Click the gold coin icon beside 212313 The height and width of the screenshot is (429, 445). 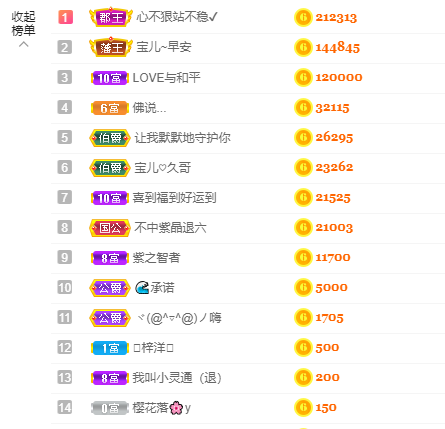[303, 17]
